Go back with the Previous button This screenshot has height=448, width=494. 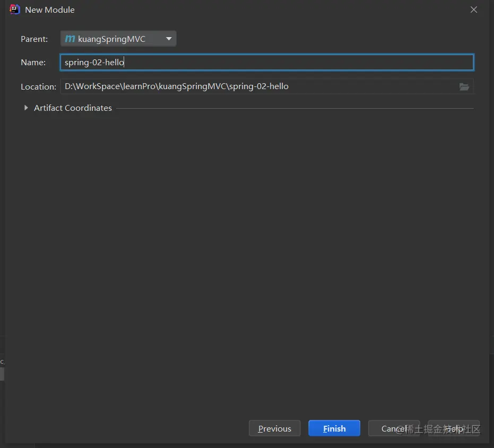pos(275,428)
